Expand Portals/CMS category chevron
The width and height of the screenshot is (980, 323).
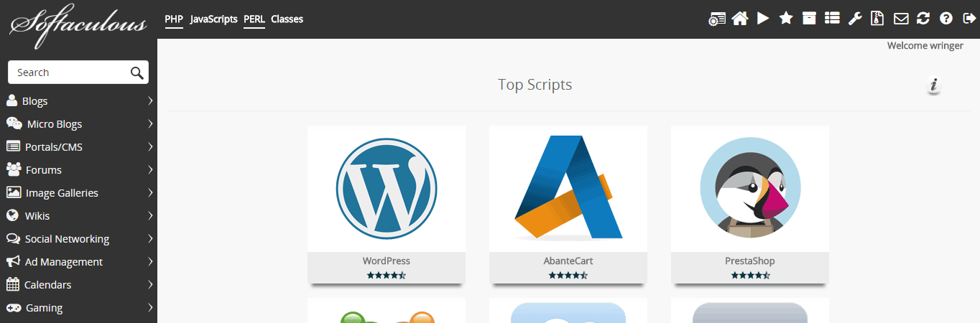tap(151, 146)
